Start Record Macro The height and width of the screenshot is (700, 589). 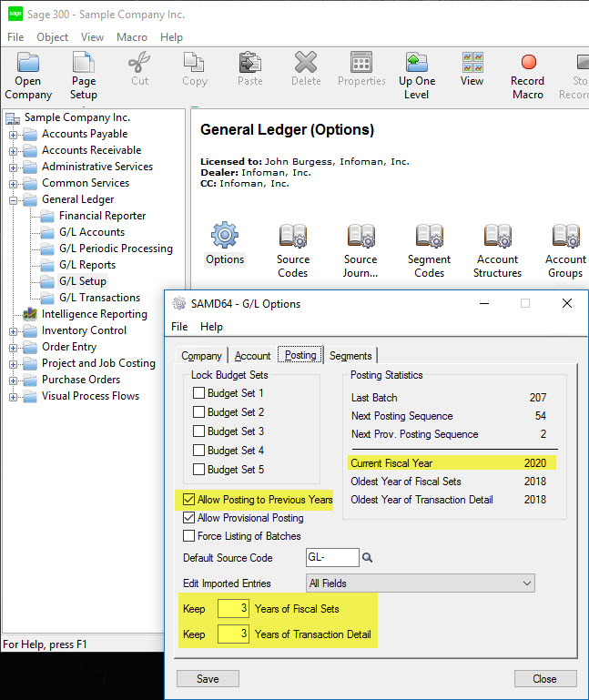pos(528,62)
